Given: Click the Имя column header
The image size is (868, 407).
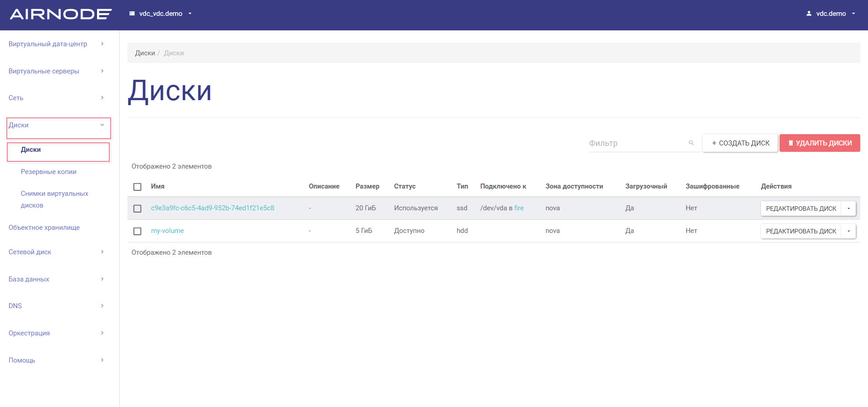Looking at the screenshot, I should (158, 186).
